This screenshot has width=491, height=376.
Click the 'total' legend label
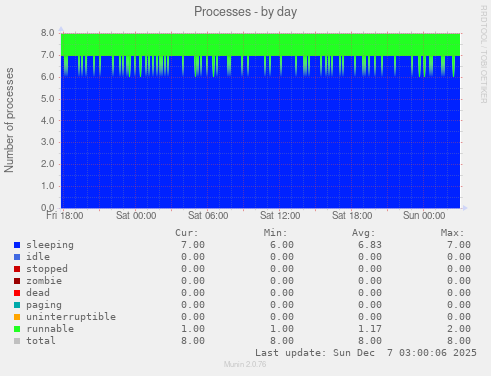(x=41, y=341)
